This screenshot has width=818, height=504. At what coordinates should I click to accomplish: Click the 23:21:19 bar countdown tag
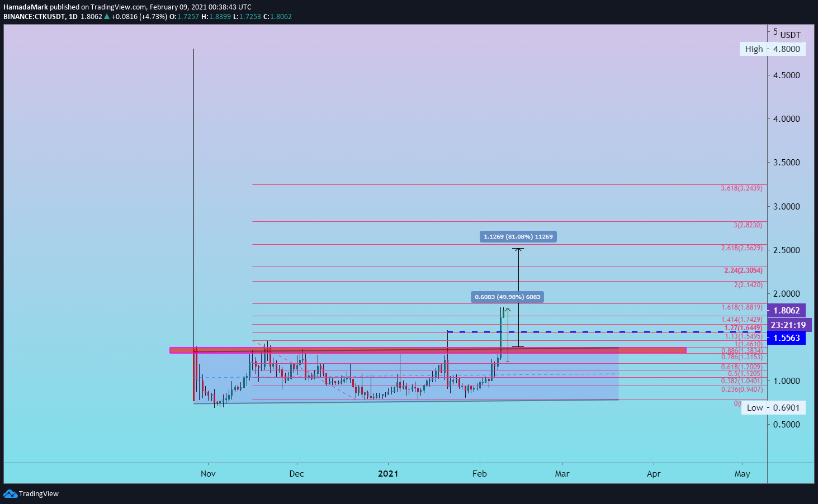click(x=788, y=325)
